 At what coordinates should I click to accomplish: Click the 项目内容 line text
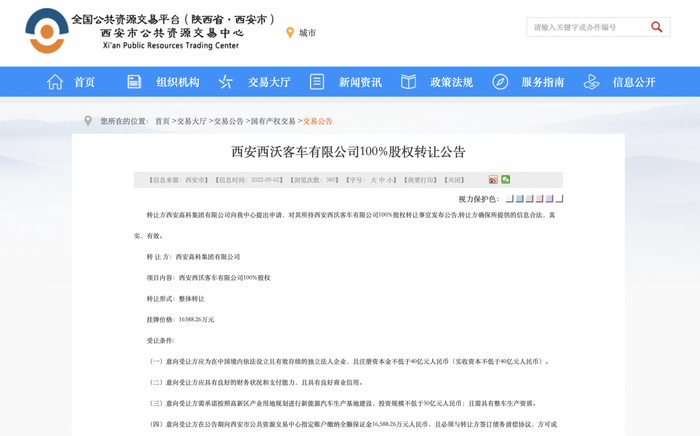[208, 278]
